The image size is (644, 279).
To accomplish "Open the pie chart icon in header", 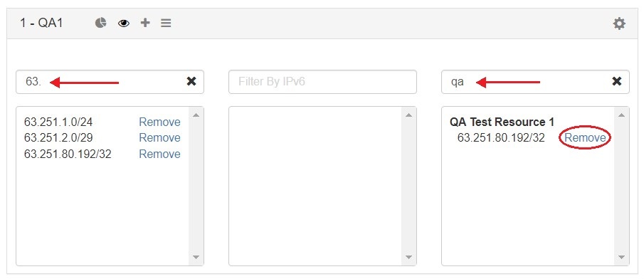I will pyautogui.click(x=100, y=23).
